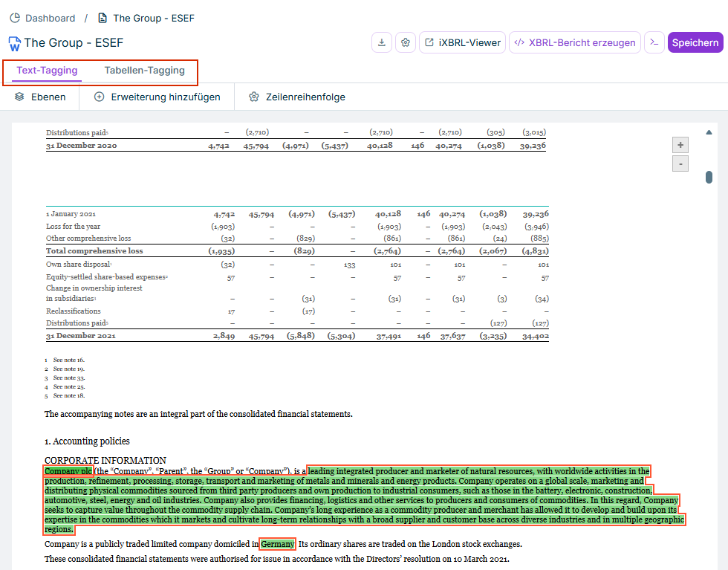Select the W logo beside The Group - ESEF
Screen dimensions: 728x570
tap(13, 44)
